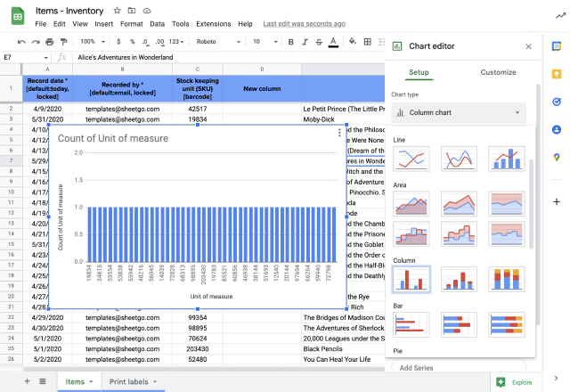Open the View menu

pos(80,24)
